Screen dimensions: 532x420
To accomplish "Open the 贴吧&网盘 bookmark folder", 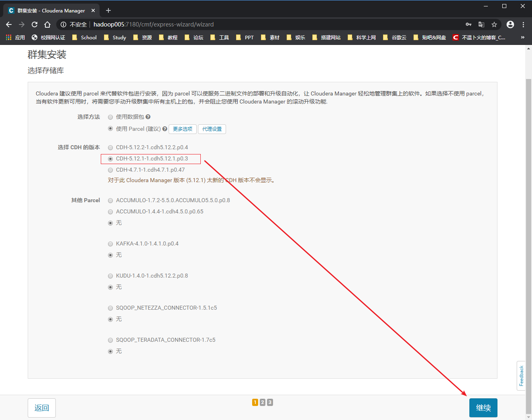I will click(x=430, y=37).
